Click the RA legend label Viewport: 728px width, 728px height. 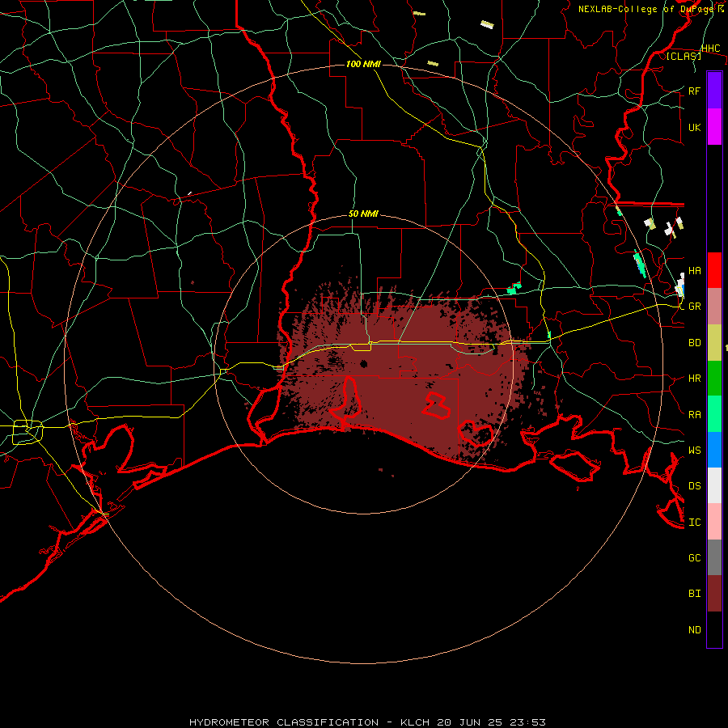tap(694, 415)
